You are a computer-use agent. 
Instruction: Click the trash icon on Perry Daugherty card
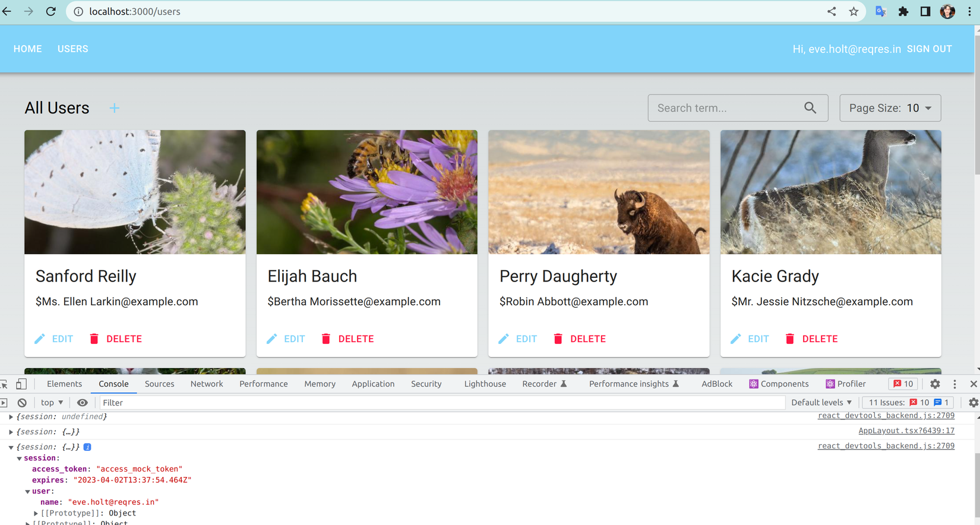point(558,339)
